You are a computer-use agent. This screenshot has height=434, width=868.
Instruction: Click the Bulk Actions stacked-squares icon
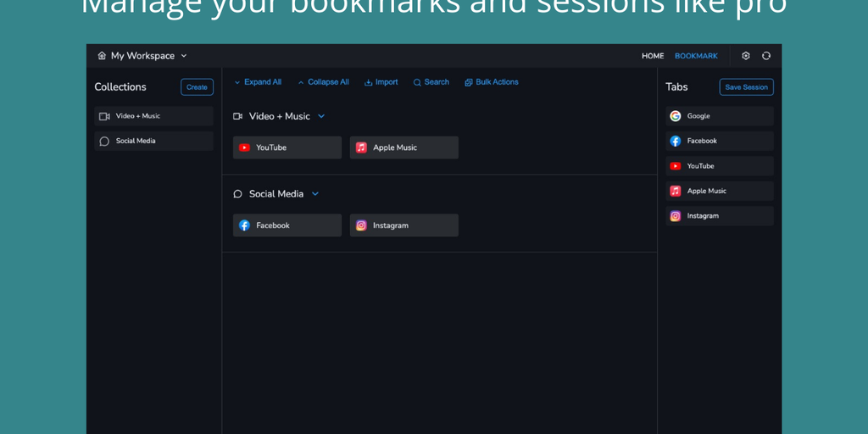[x=469, y=82]
